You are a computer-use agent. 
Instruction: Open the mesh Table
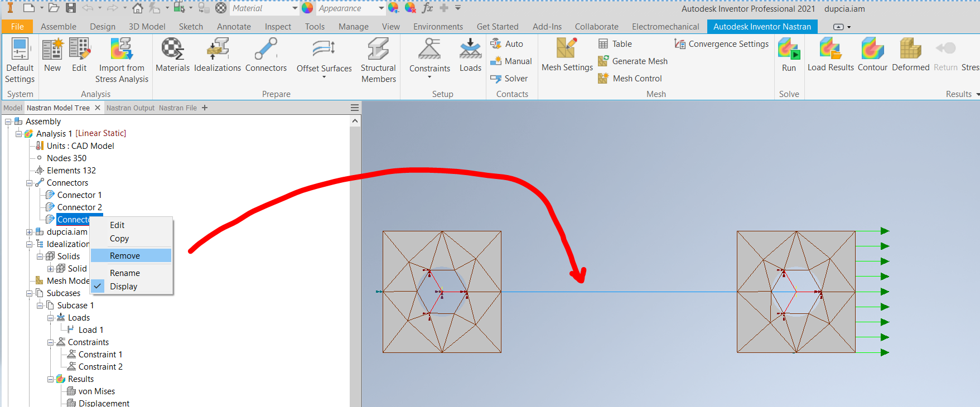coord(615,44)
